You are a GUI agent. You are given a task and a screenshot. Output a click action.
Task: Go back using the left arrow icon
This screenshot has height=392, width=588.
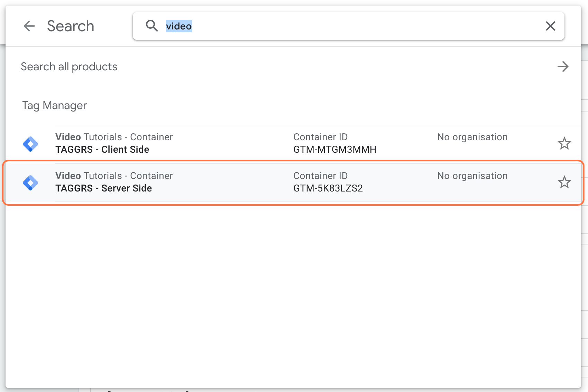(29, 26)
